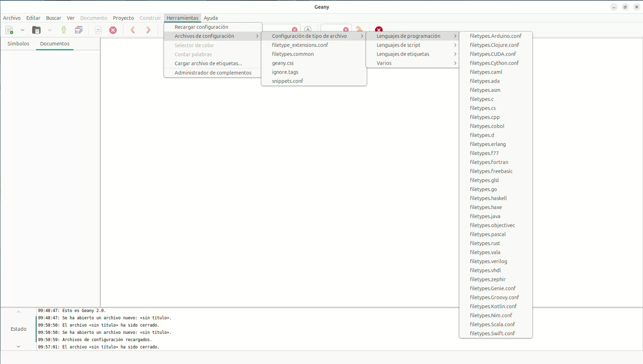Open the Ayuda menu

tap(211, 18)
